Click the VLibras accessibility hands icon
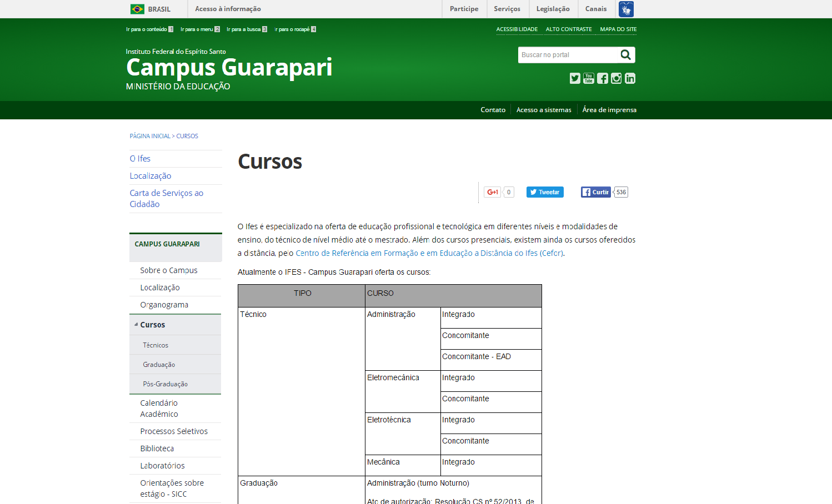Viewport: 832px width, 504px height. (626, 9)
